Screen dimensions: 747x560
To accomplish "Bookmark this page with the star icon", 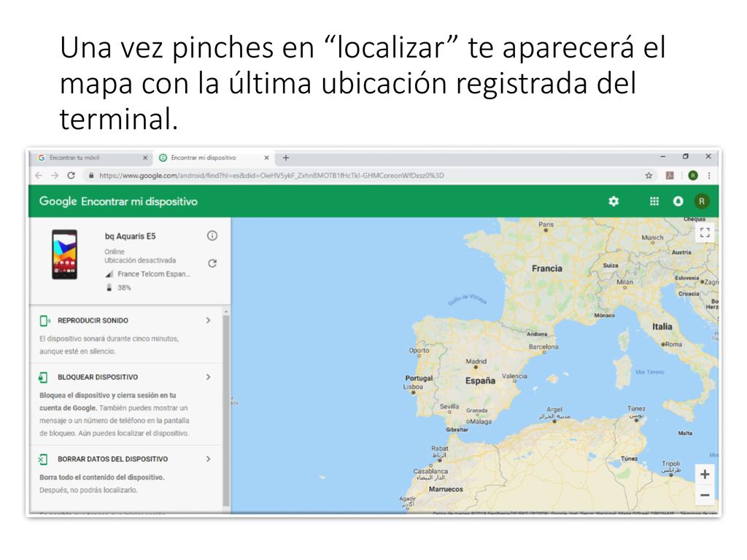I will click(649, 176).
